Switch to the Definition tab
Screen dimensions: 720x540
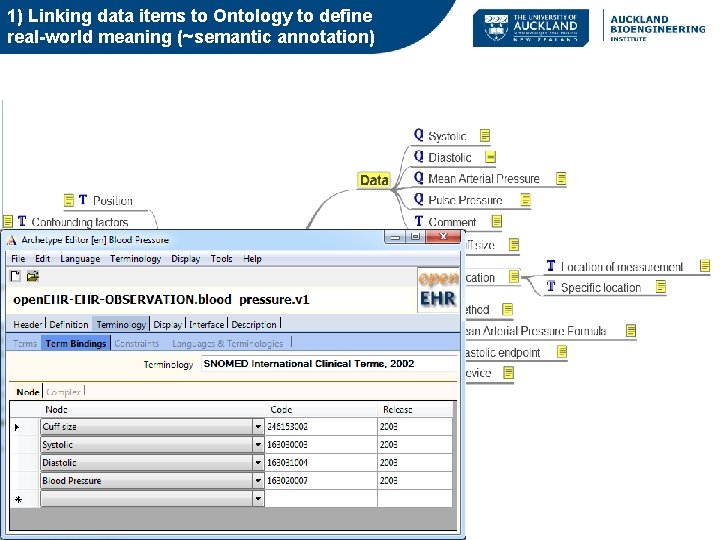(68, 324)
